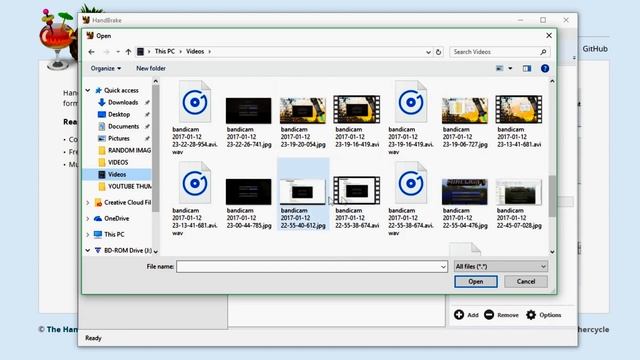This screenshot has height=360, width=640.
Task: Select video 23-13-41-681.avi
Action: [x=519, y=122]
